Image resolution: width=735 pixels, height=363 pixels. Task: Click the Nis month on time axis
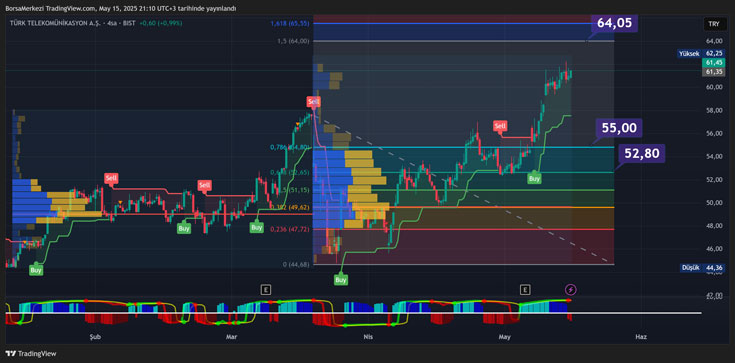pyautogui.click(x=368, y=337)
